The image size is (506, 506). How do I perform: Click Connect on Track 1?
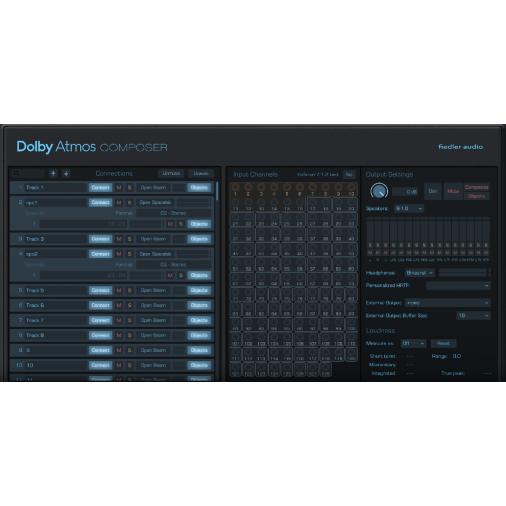100,188
